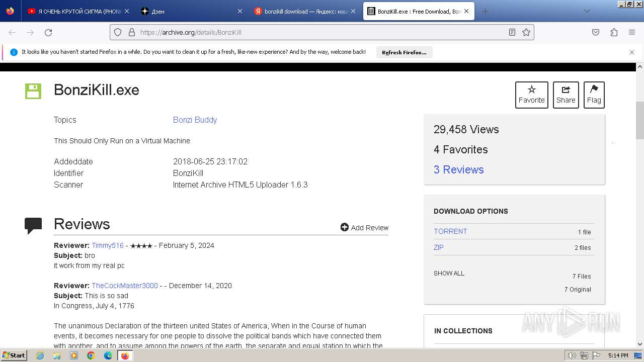The image size is (644, 362).
Task: Click the 4 Favorites text
Action: (x=461, y=149)
